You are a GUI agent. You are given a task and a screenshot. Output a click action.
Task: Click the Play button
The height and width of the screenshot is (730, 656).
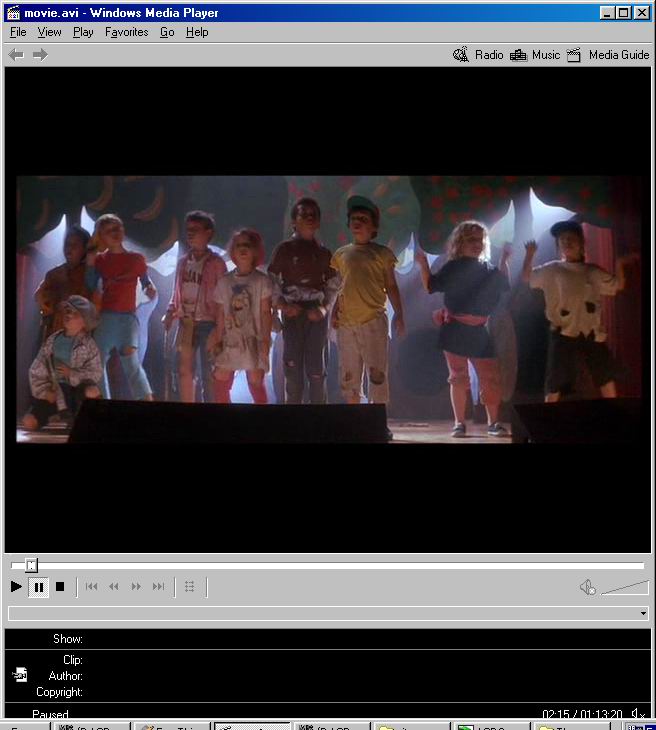pos(16,587)
